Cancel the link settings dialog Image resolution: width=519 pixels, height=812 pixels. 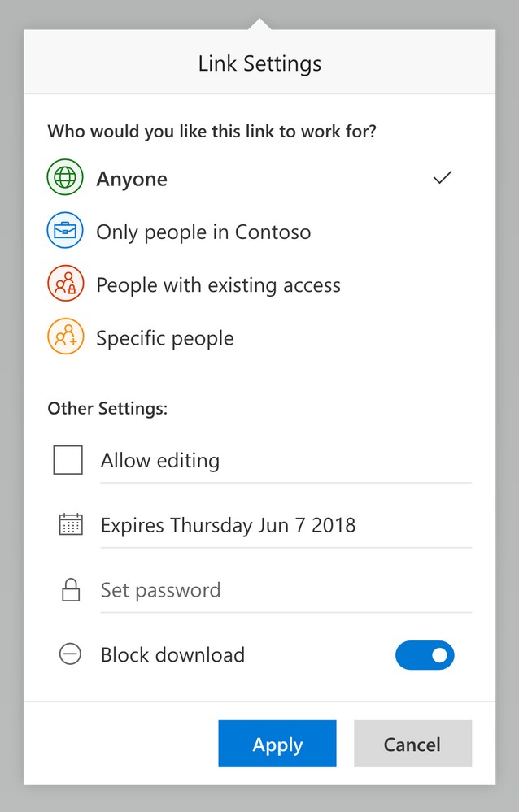[412, 744]
